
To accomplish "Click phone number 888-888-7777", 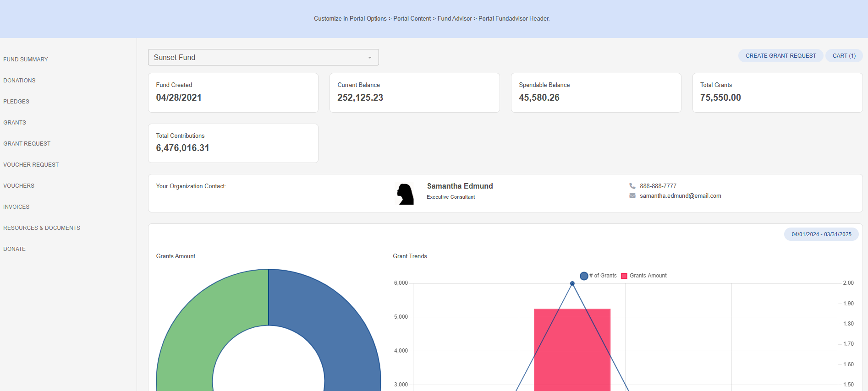I will (x=658, y=186).
